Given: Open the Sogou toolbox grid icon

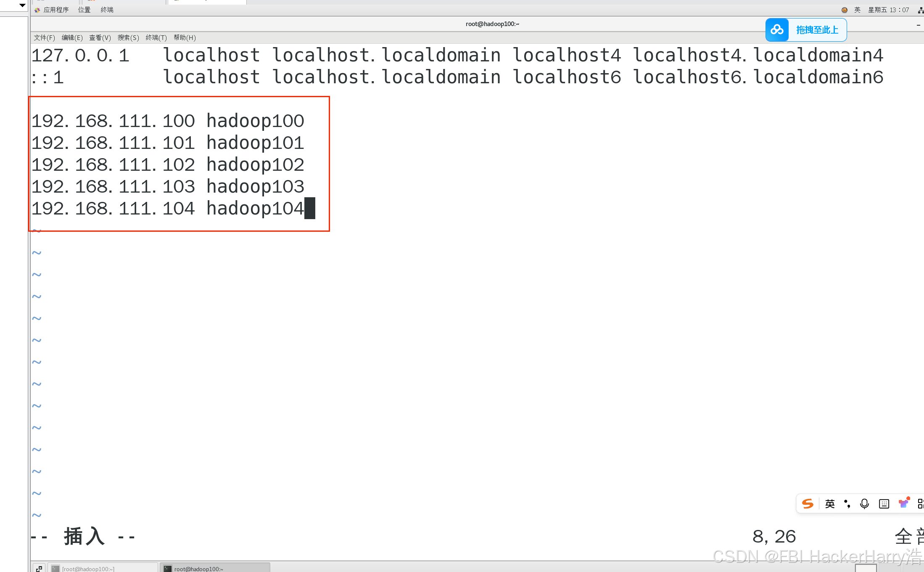Looking at the screenshot, I should (x=920, y=503).
